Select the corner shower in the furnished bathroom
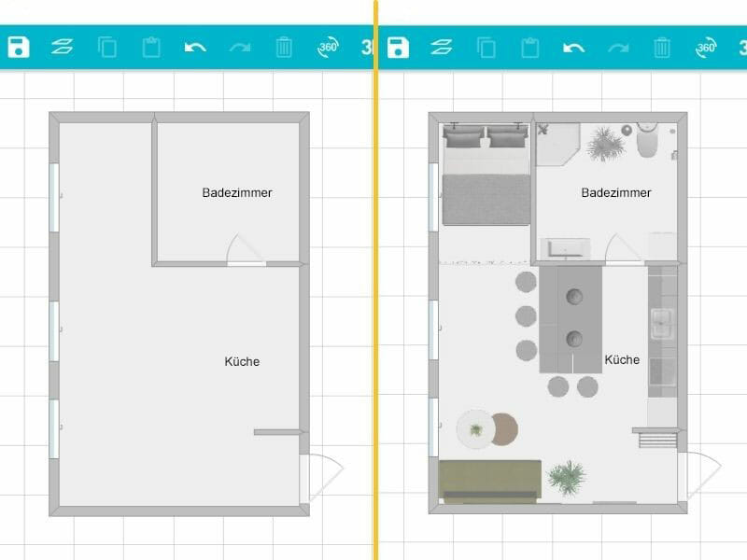The image size is (747, 560). pyautogui.click(x=557, y=145)
